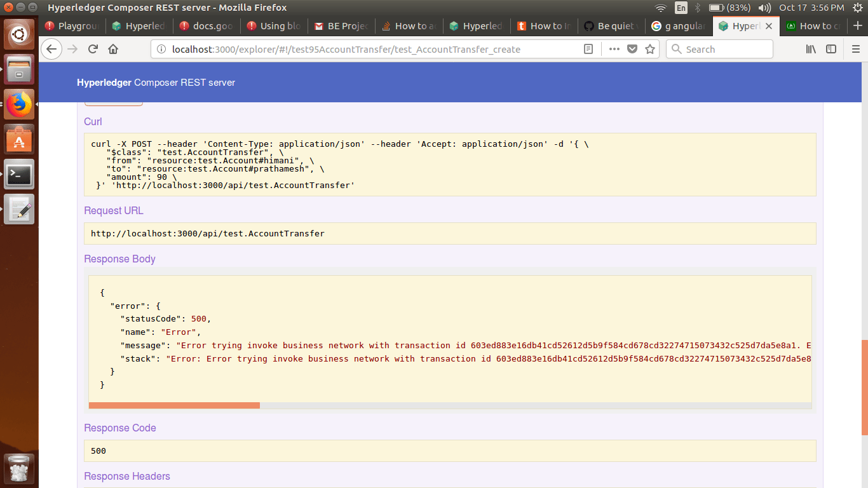Click the Response Body heading

tap(119, 259)
